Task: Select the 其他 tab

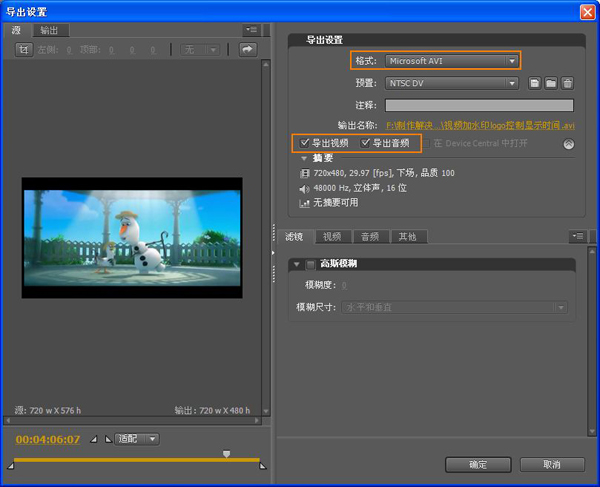Action: (x=408, y=237)
